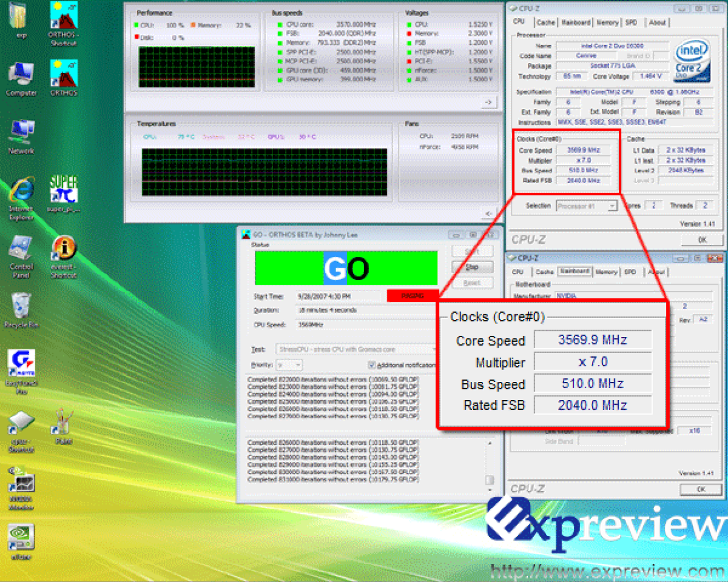Click the Temperatures history graph
728x582 pixels.
(264, 172)
